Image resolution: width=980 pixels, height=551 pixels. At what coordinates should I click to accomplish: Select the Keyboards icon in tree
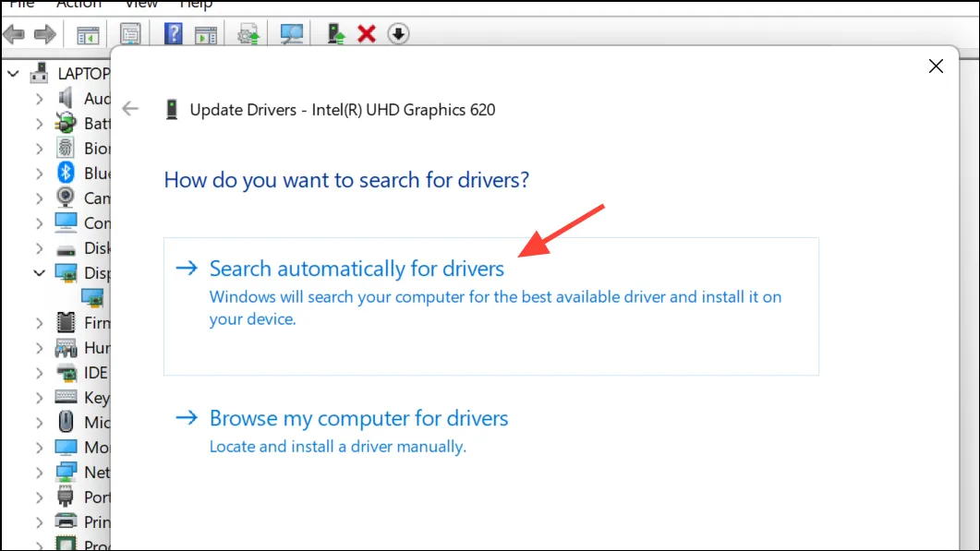coord(66,397)
